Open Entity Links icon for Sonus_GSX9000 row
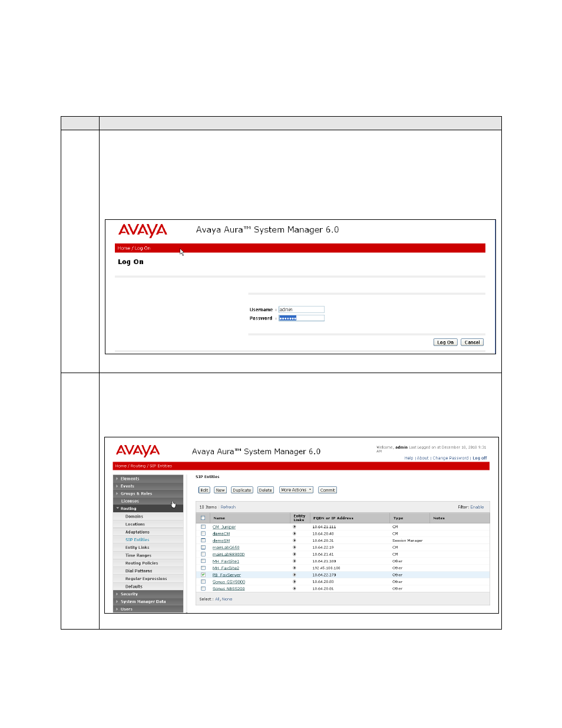Viewport: 562px width, 728px height. pos(295,582)
